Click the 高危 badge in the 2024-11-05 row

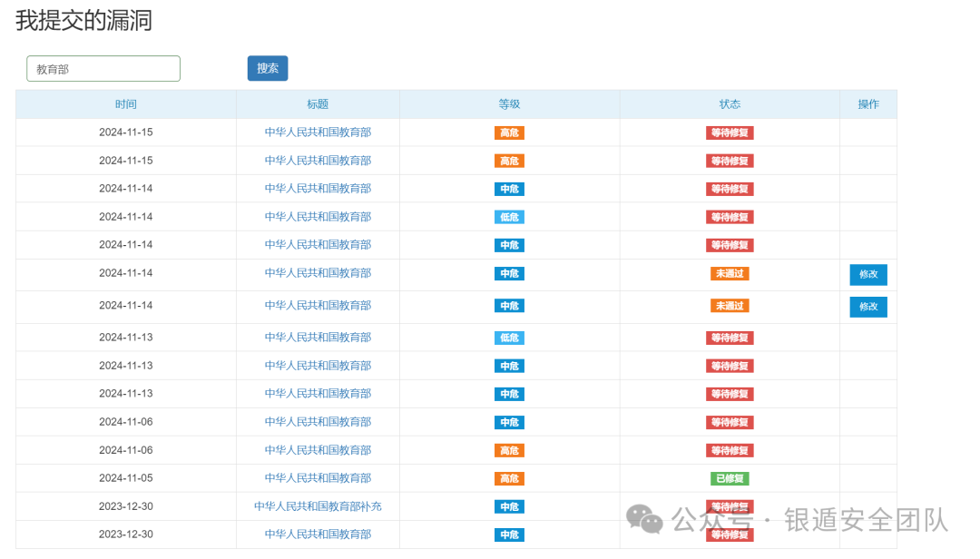(x=509, y=479)
